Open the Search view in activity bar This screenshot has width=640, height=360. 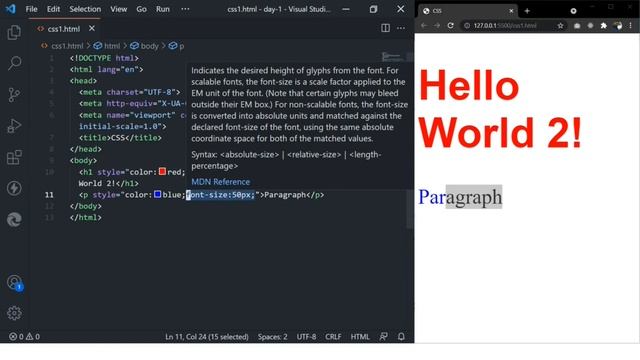(14, 63)
